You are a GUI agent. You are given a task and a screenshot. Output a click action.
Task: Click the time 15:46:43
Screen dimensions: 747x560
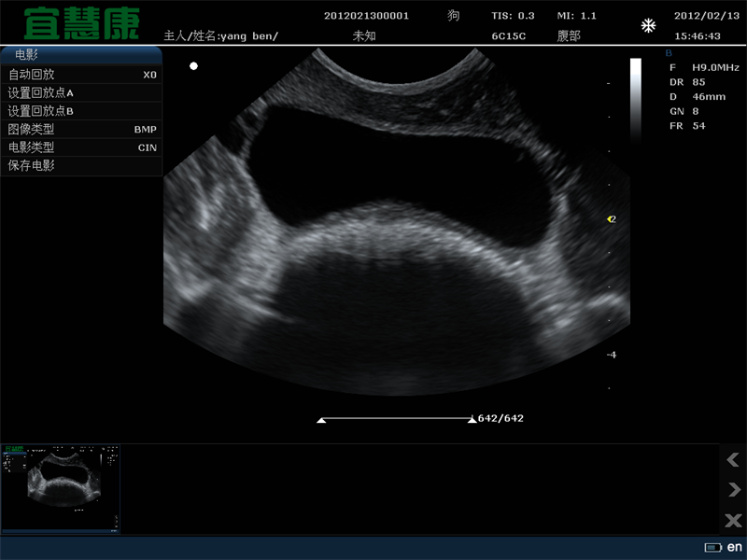[x=698, y=36]
